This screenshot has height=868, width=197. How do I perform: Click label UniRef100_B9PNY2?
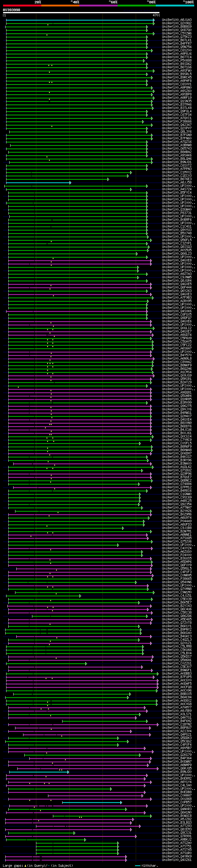click(177, 629)
